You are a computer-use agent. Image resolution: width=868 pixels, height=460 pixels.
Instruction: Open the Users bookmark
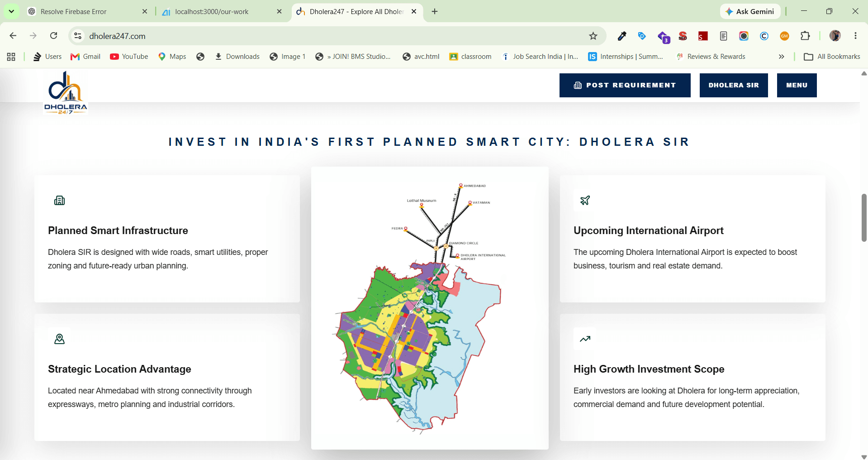pyautogui.click(x=47, y=57)
